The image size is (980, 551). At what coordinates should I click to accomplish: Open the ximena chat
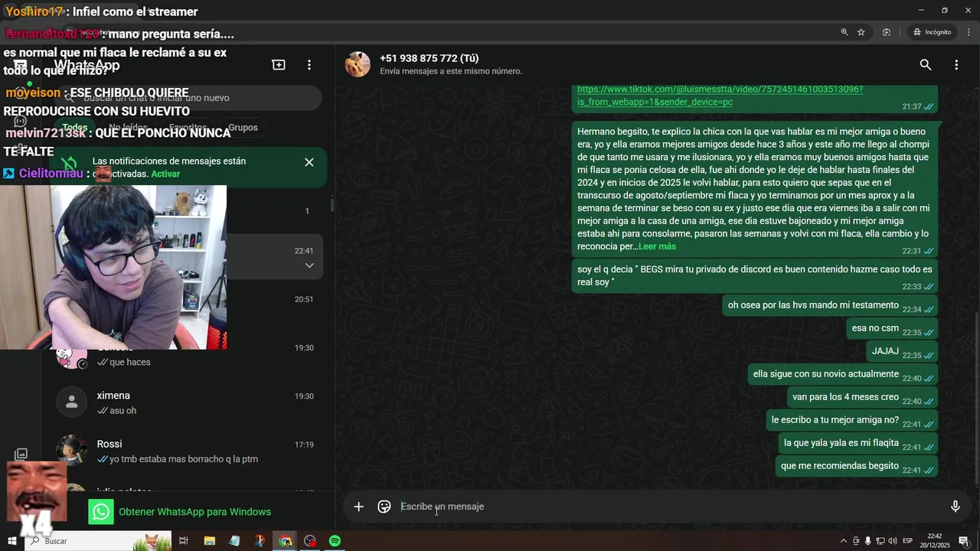188,403
